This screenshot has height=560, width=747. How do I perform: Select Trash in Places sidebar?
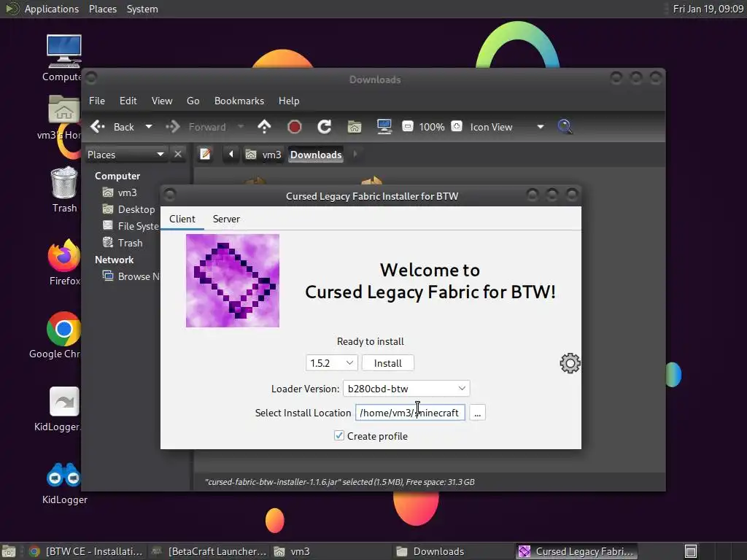coord(123,243)
